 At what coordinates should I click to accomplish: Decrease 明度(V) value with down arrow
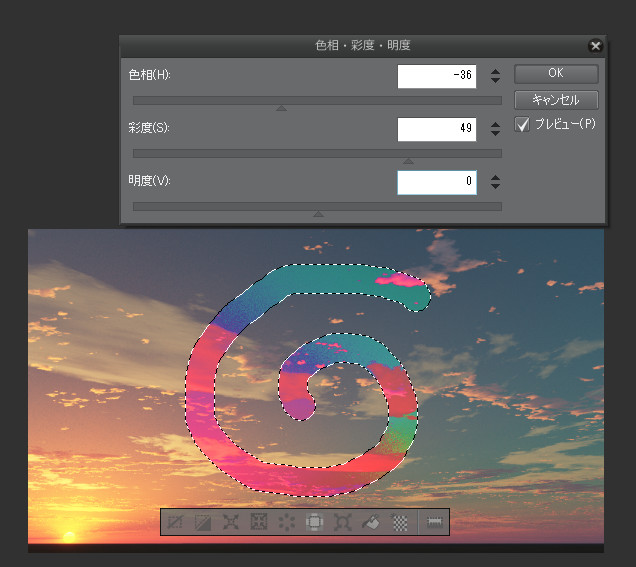pos(495,187)
